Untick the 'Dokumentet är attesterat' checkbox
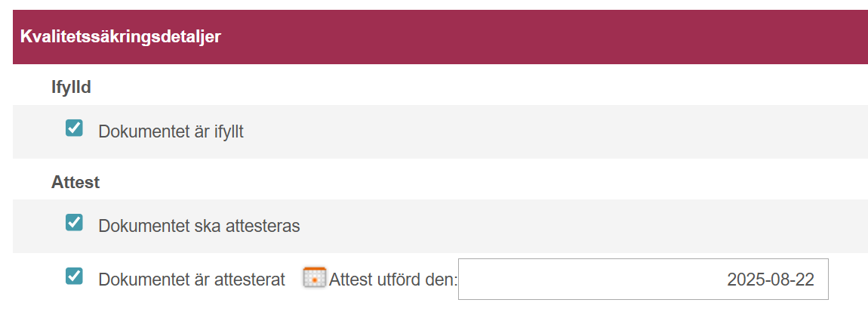The image size is (868, 309). (x=74, y=276)
